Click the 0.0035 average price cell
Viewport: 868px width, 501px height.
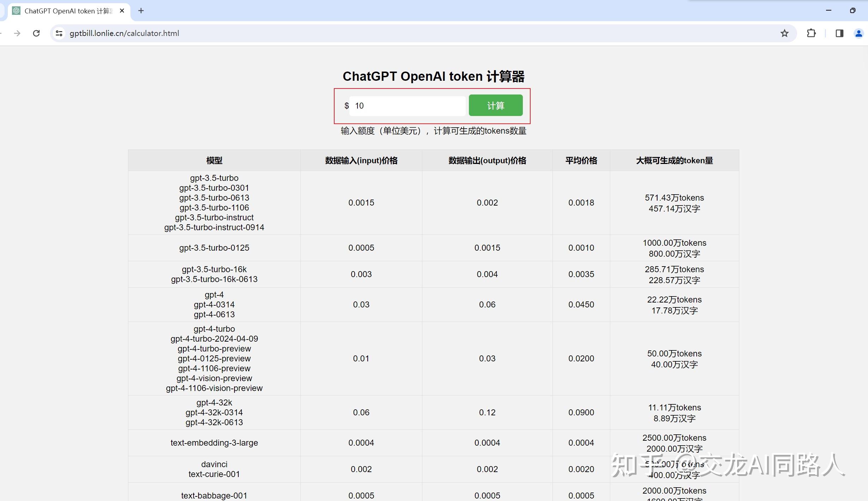pos(581,274)
